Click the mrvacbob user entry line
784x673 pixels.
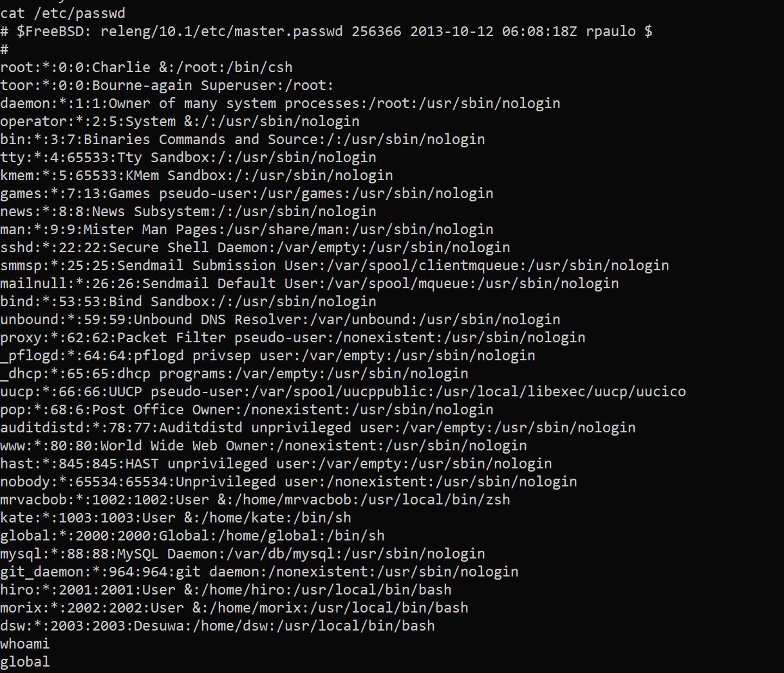tap(255, 499)
